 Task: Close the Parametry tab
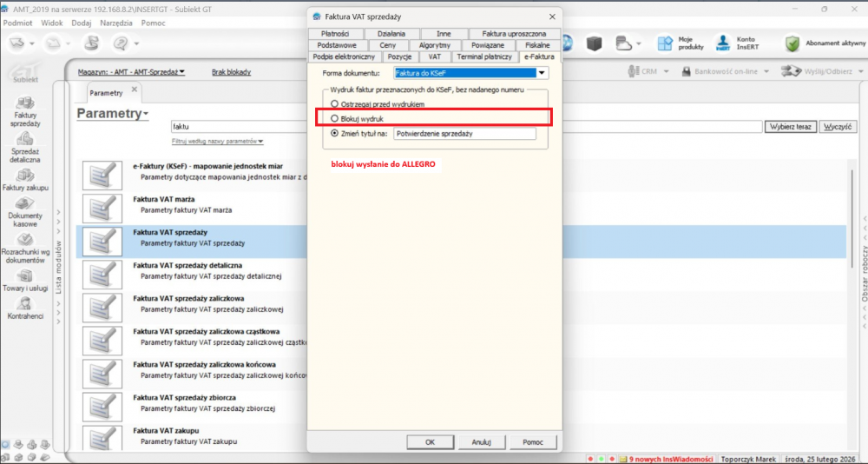[134, 89]
